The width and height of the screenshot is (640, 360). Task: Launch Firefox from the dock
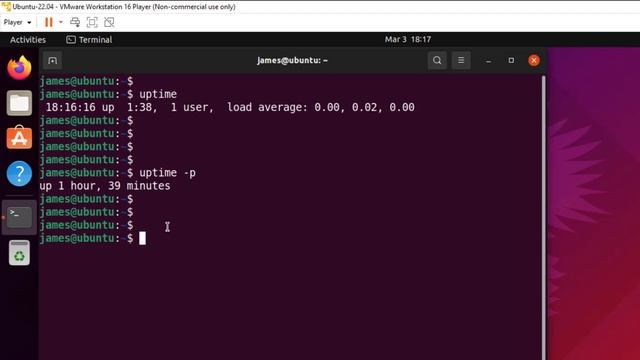[x=19, y=67]
